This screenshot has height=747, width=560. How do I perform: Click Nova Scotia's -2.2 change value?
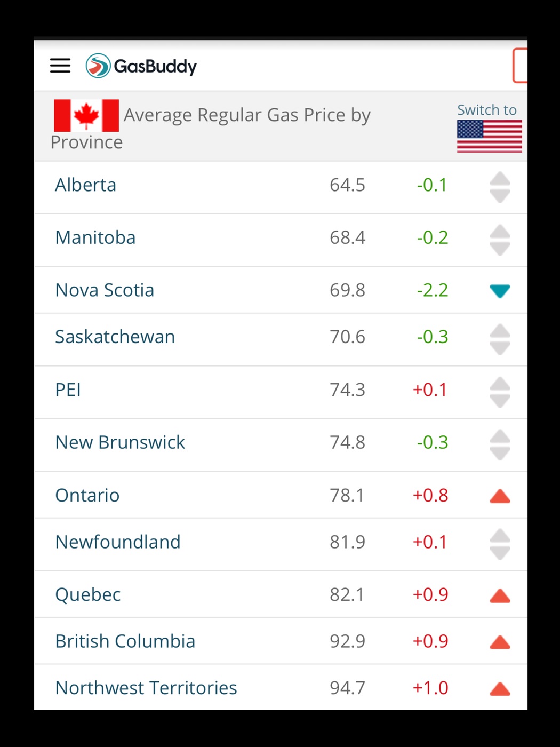[x=432, y=290]
